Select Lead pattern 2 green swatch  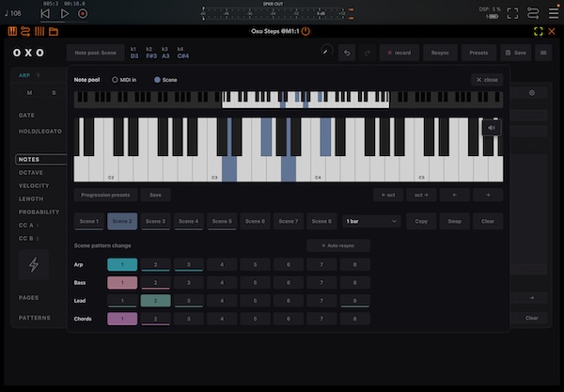pyautogui.click(x=155, y=301)
